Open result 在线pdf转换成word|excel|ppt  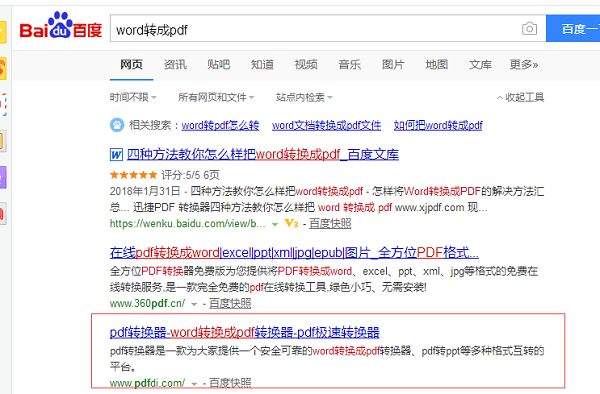point(294,252)
